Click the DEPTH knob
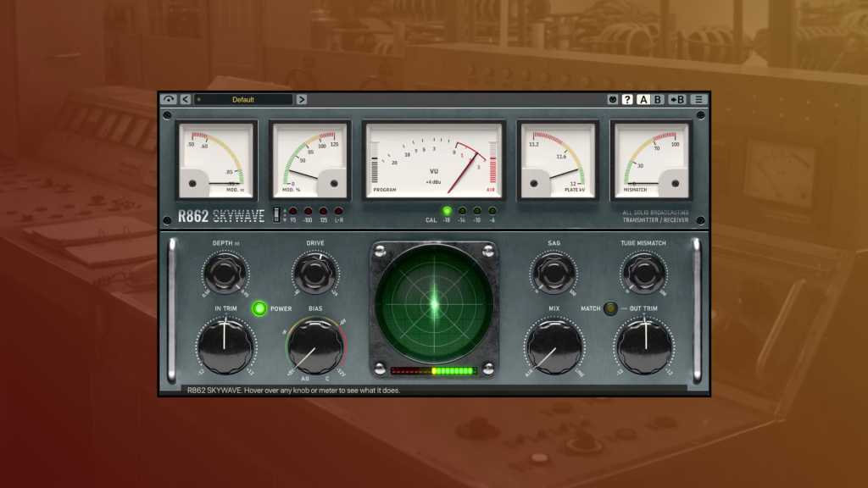 pyautogui.click(x=225, y=273)
